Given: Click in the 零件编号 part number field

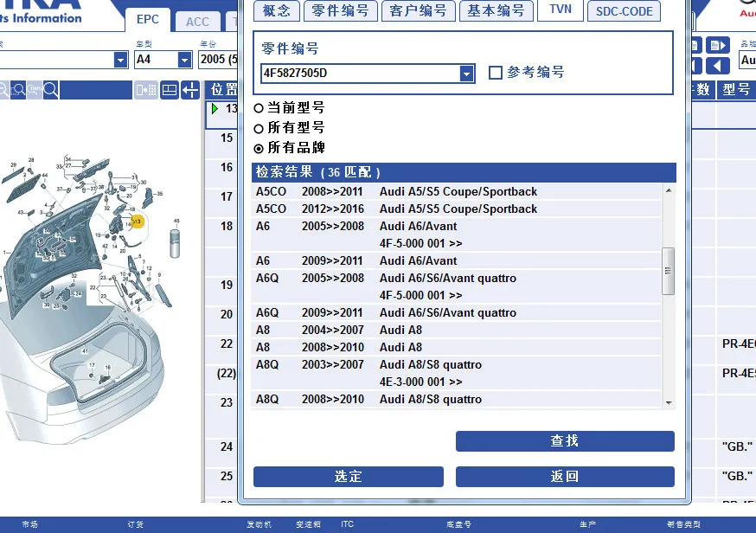Looking at the screenshot, I should (360, 74).
